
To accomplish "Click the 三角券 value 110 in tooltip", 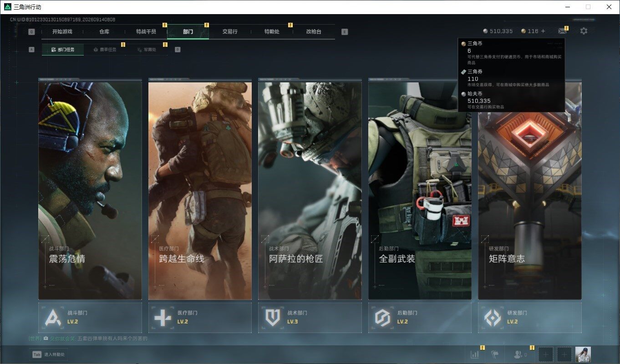I will tap(473, 79).
